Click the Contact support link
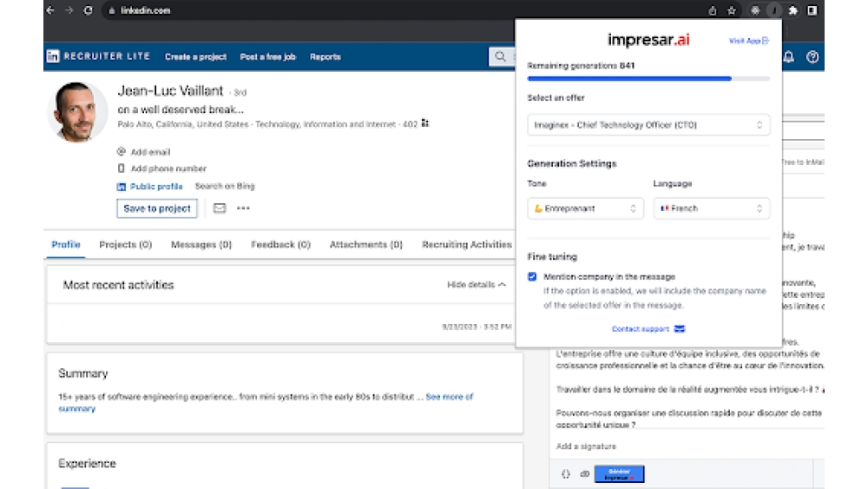This screenshot has height=489, width=868. 648,329
